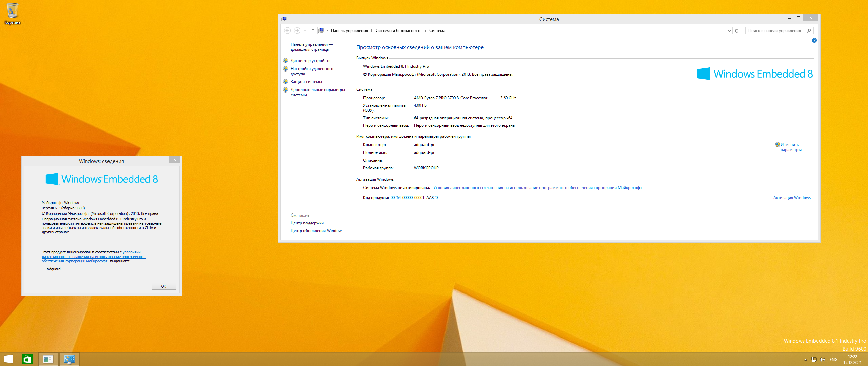Select Система и безопасность breadcrumb

click(398, 30)
